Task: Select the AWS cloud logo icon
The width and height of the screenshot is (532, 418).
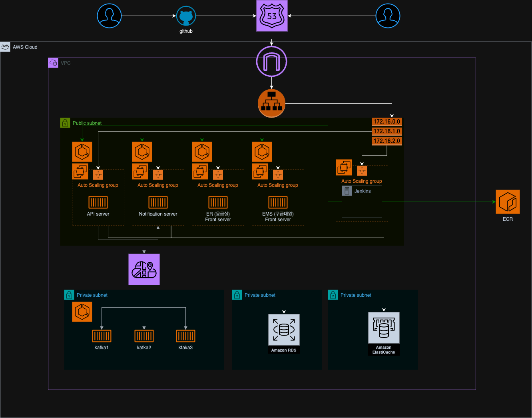Action: 5,47
